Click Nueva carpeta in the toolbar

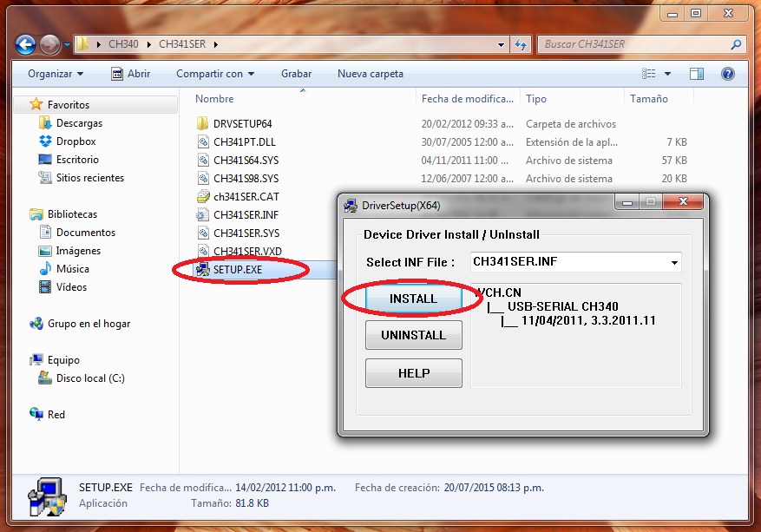coord(370,74)
